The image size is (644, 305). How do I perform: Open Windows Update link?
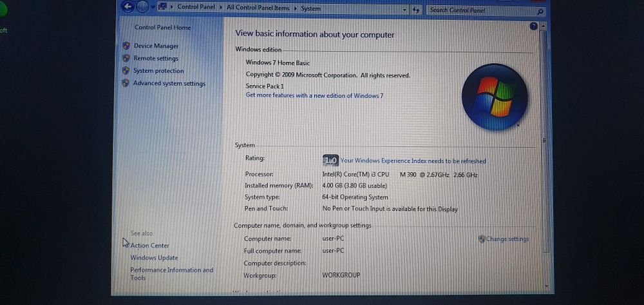coord(154,258)
